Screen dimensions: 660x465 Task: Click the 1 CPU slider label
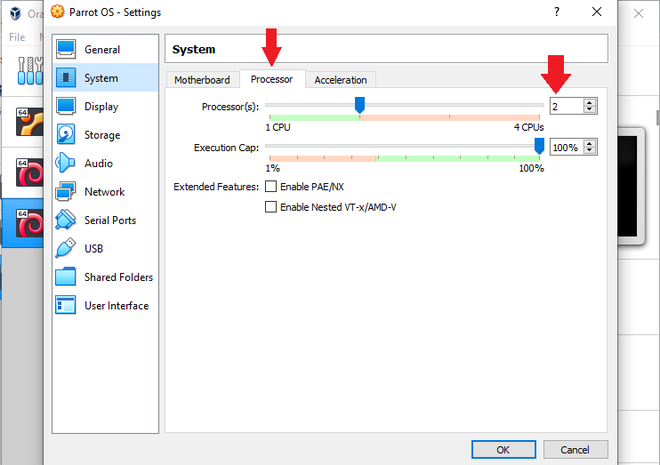(278, 127)
